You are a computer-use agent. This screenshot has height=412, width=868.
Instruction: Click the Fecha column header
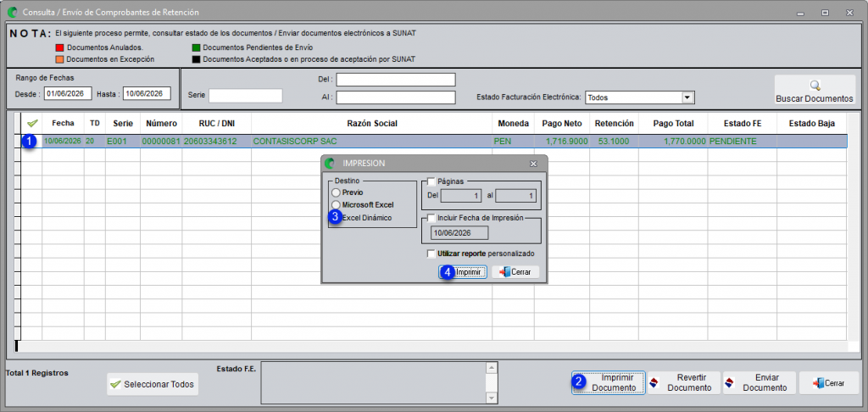pyautogui.click(x=63, y=124)
